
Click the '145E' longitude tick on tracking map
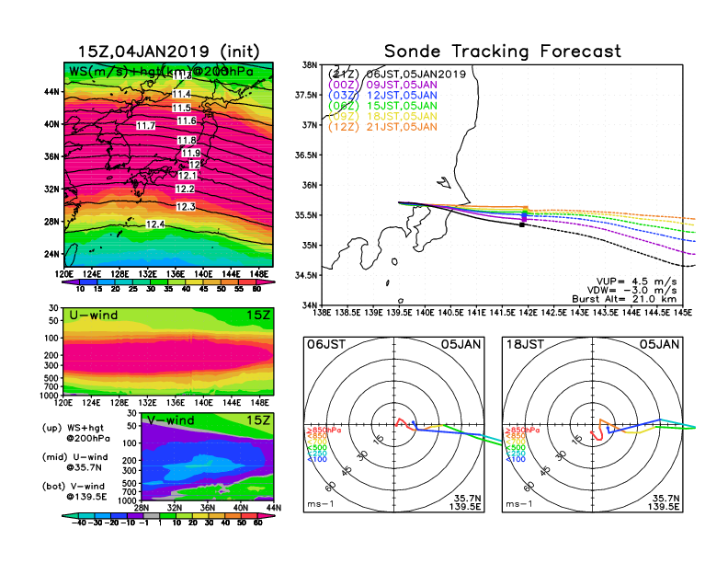682,313
